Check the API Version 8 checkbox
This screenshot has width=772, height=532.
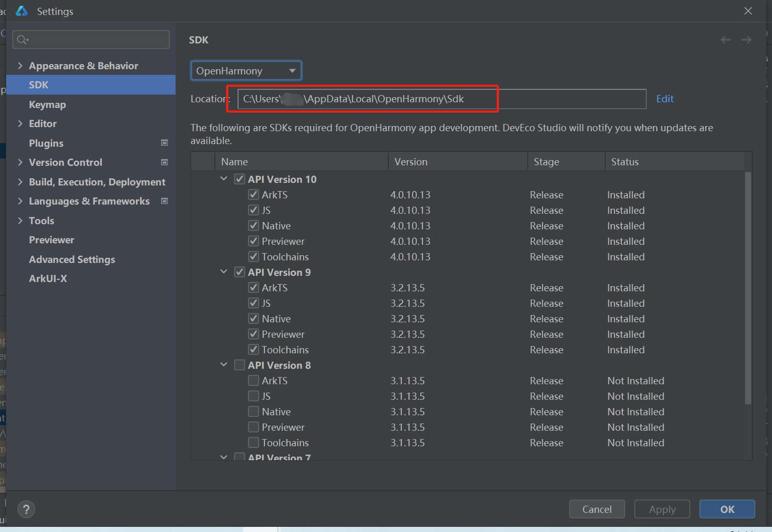240,365
